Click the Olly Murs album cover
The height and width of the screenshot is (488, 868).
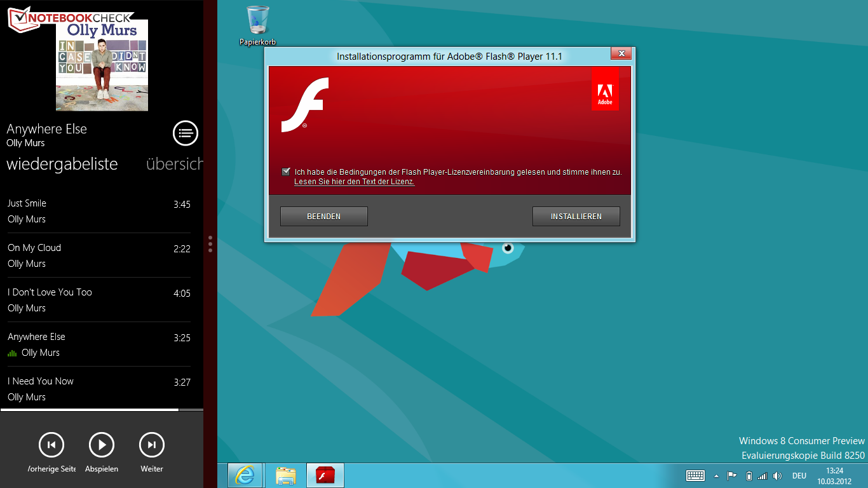tap(102, 65)
